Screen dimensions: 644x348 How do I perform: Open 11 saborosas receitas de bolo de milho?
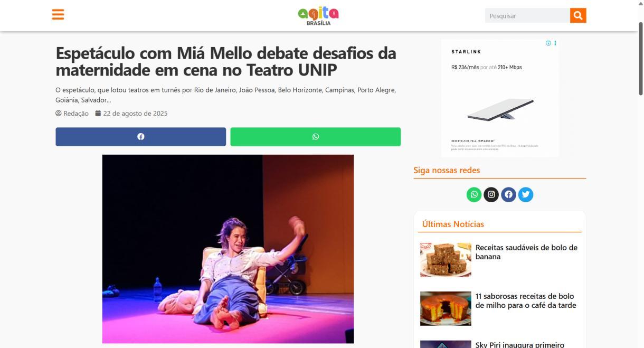526,300
